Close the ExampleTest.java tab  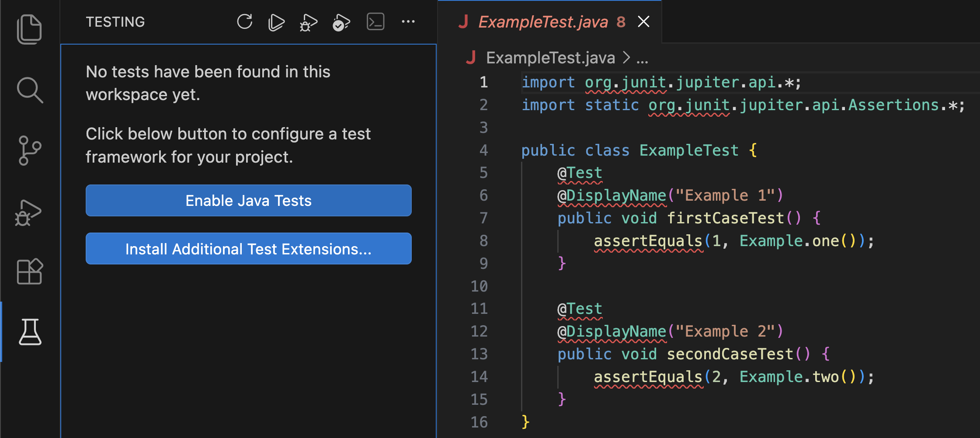tap(643, 21)
